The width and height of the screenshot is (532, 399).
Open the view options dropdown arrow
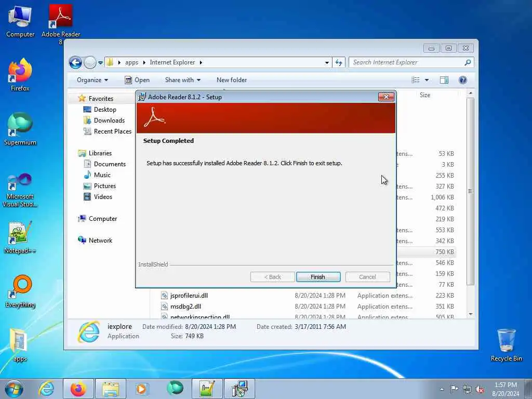tap(427, 80)
